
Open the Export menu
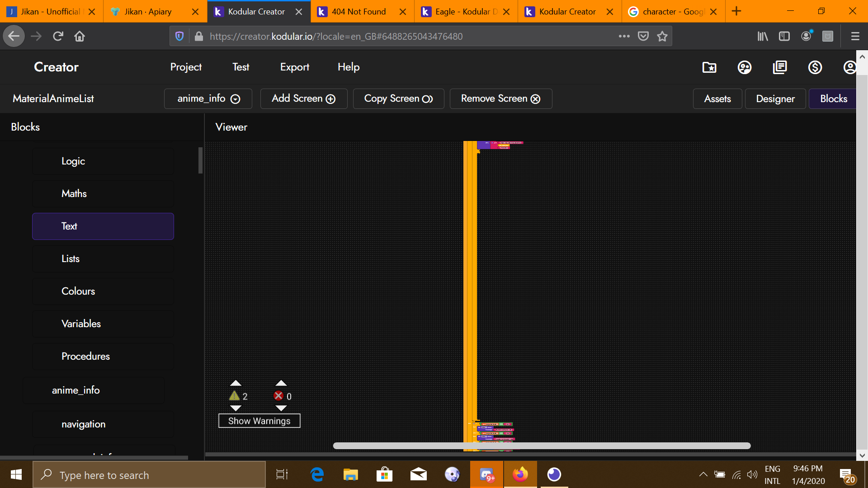(x=294, y=67)
